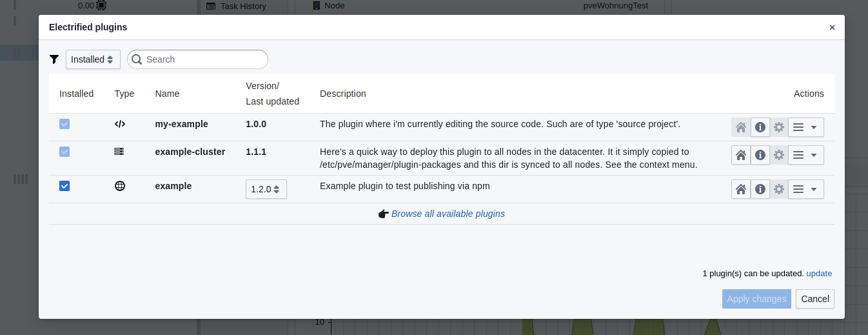Open the Installed filter dropdown
This screenshot has height=335, width=868.
coord(92,59)
